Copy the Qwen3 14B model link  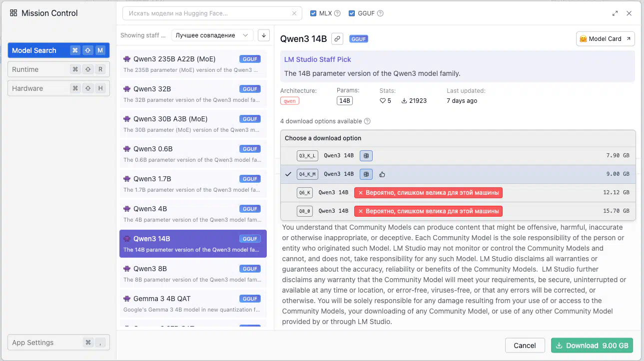(x=338, y=38)
